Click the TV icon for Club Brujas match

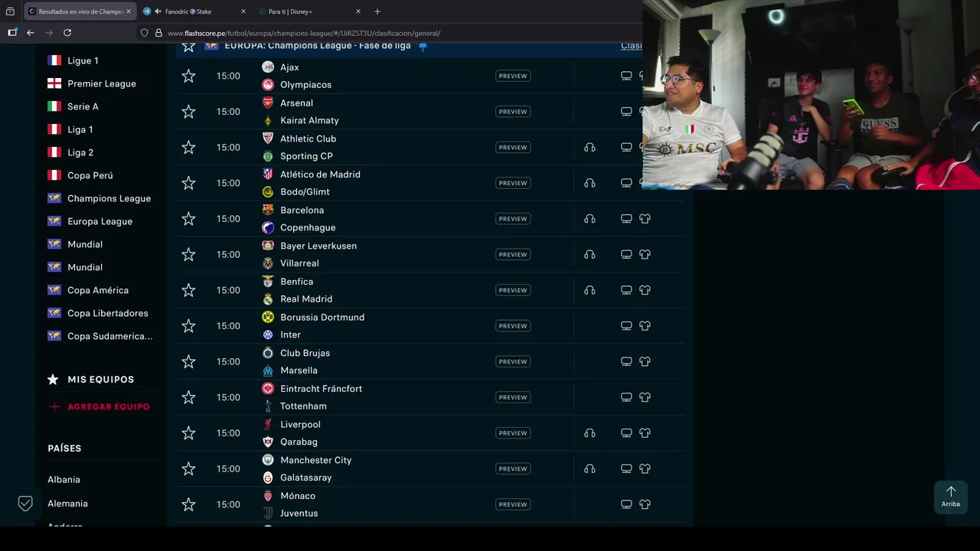tap(626, 361)
